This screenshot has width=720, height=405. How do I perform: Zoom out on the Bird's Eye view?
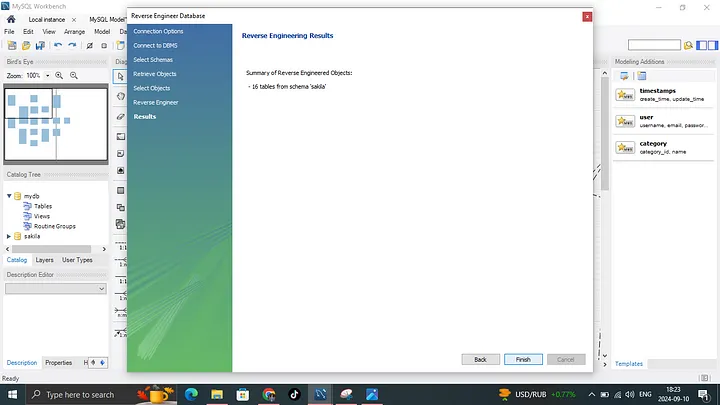pyautogui.click(x=74, y=75)
